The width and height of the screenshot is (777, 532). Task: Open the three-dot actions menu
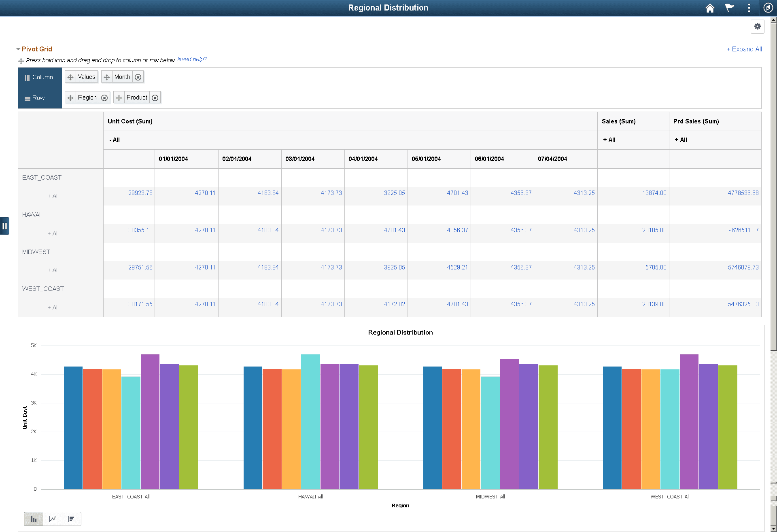point(749,8)
